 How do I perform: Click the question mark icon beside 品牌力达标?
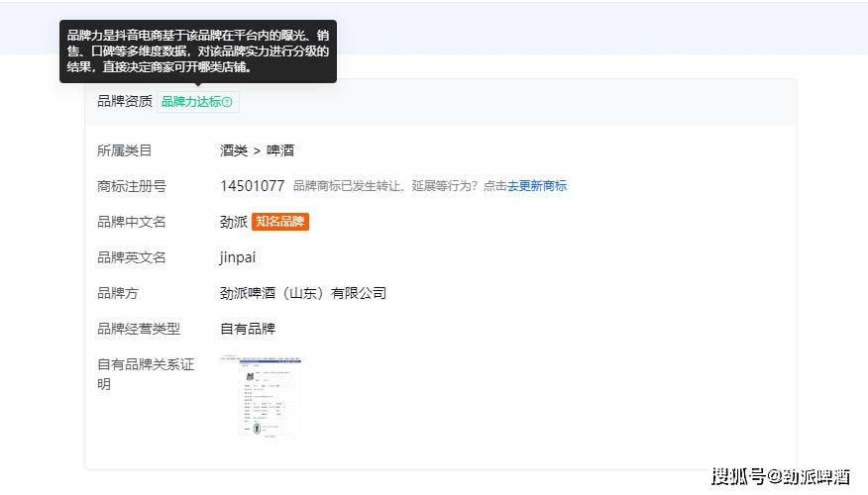pos(228,102)
